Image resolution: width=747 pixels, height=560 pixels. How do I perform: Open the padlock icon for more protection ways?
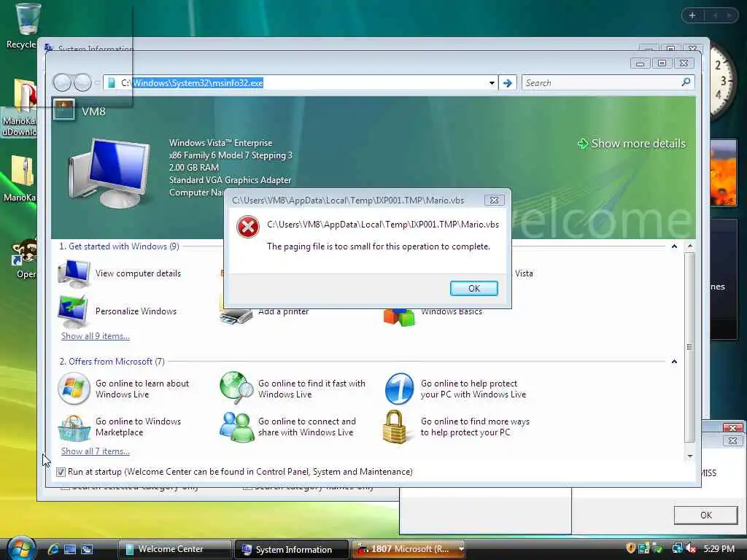tap(395, 427)
